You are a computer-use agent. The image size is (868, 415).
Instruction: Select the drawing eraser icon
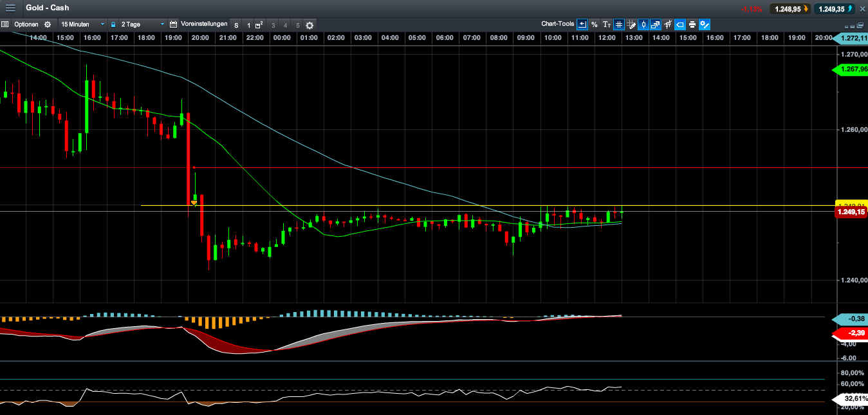(679, 24)
